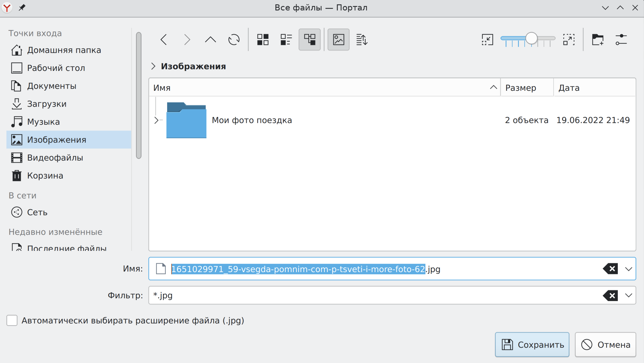
Task: Open the dialog options settings icon
Action: [x=621, y=39]
